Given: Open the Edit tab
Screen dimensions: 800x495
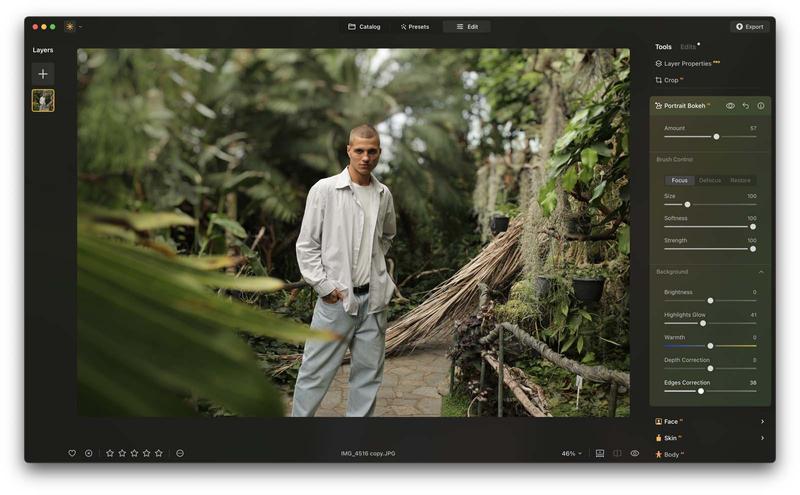Looking at the screenshot, I should tap(467, 27).
